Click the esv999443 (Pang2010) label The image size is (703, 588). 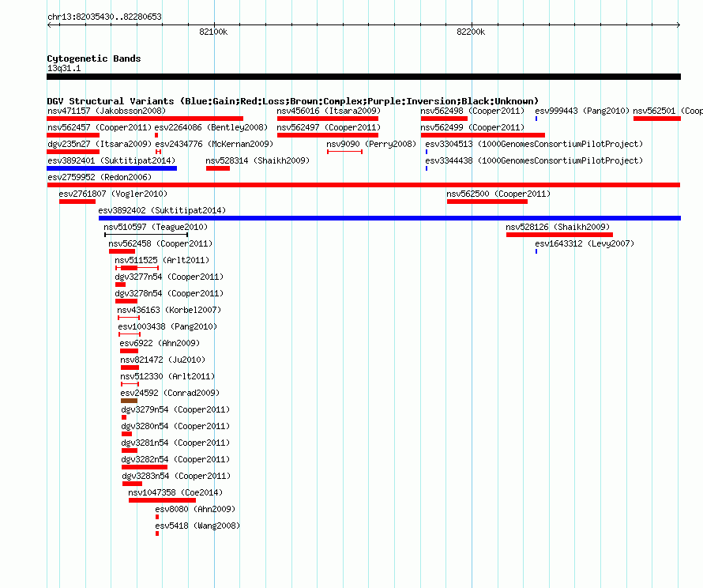coord(582,111)
